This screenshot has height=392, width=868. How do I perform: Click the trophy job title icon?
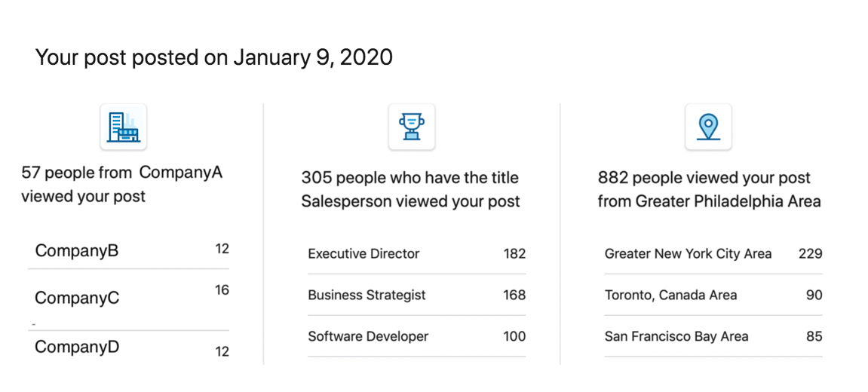pyautogui.click(x=412, y=127)
